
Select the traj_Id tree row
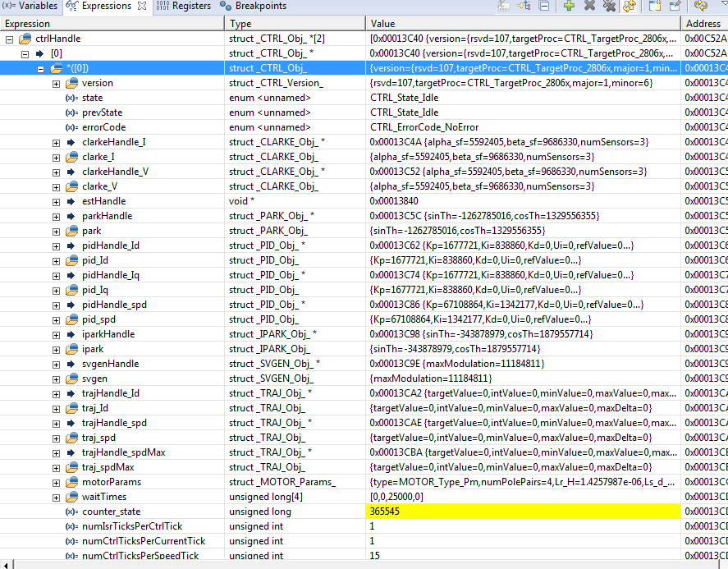pyautogui.click(x=112, y=408)
